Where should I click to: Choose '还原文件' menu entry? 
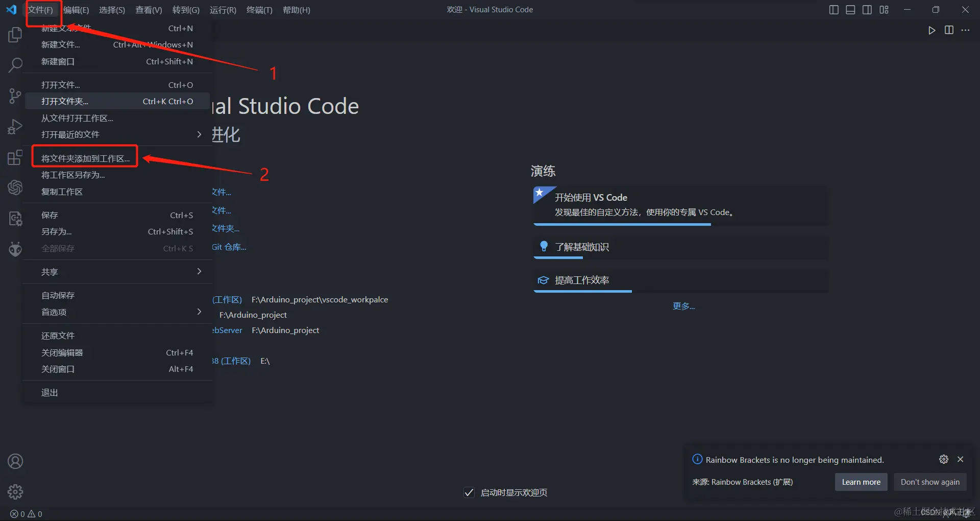[117, 336]
